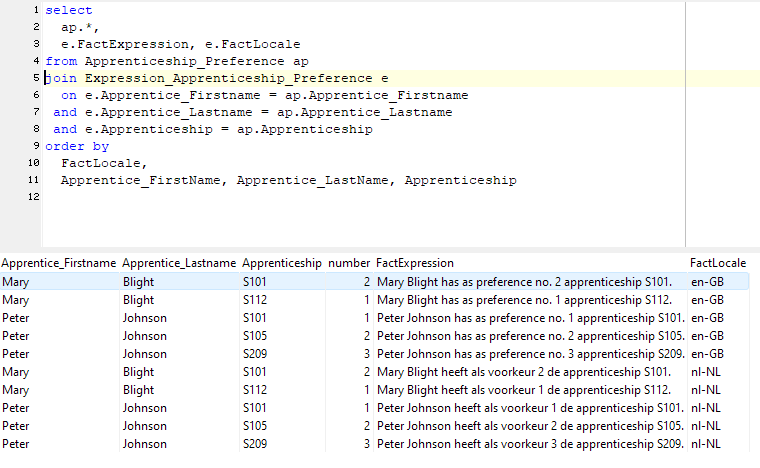Sort by the Apprentice_Lastname column header
The width and height of the screenshot is (760, 468).
click(x=179, y=263)
